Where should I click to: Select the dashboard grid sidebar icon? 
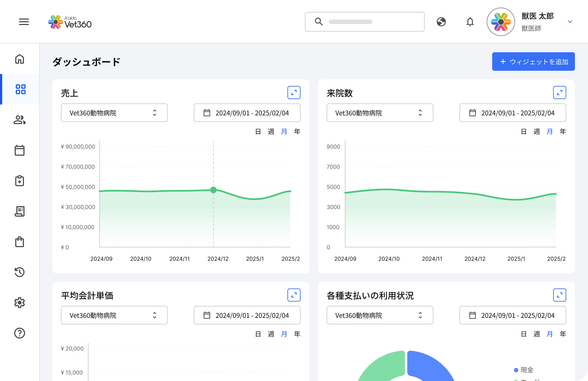click(20, 89)
